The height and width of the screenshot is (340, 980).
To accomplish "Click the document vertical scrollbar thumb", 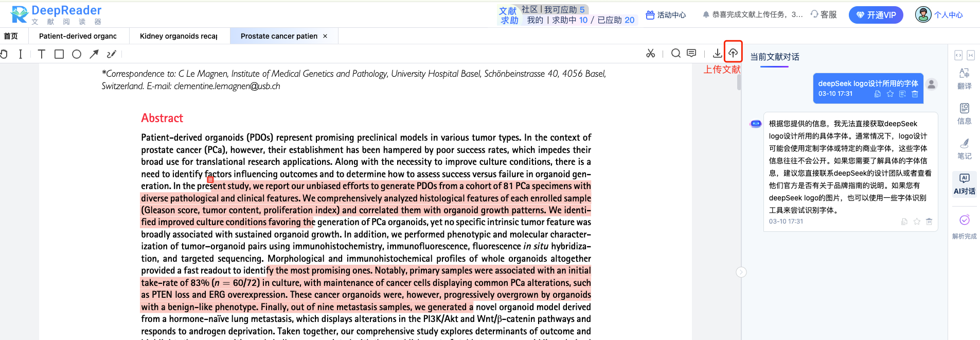I will pos(739,82).
